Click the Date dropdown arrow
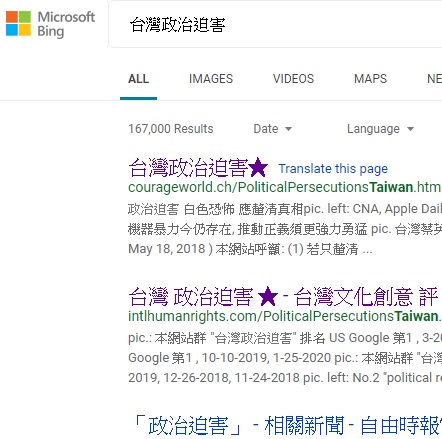The width and height of the screenshot is (442, 439). coord(289,129)
